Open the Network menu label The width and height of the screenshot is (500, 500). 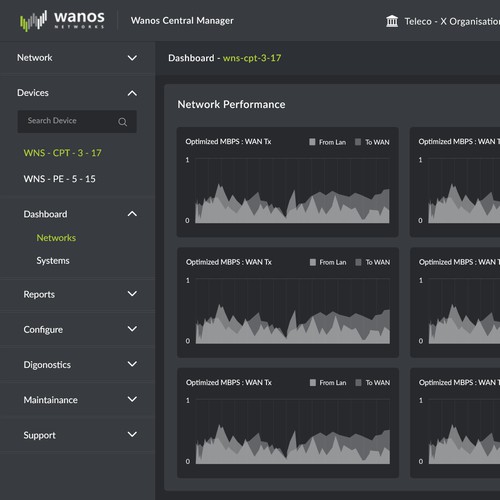pyautogui.click(x=35, y=58)
